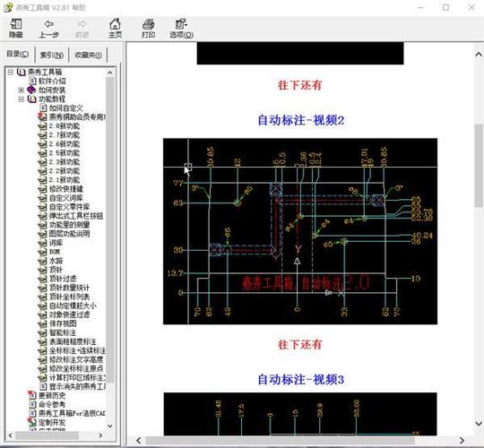
Task: Click the content pane scroll up arrow
Action: [x=479, y=55]
